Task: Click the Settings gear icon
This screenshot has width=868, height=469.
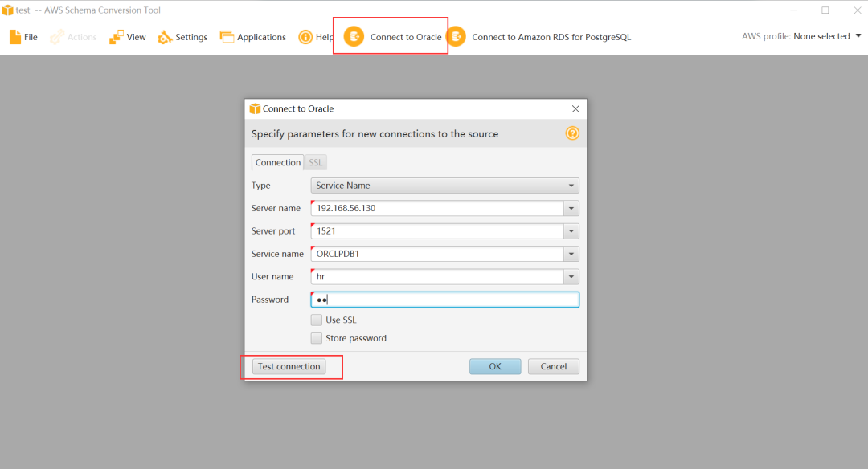Action: coord(165,37)
